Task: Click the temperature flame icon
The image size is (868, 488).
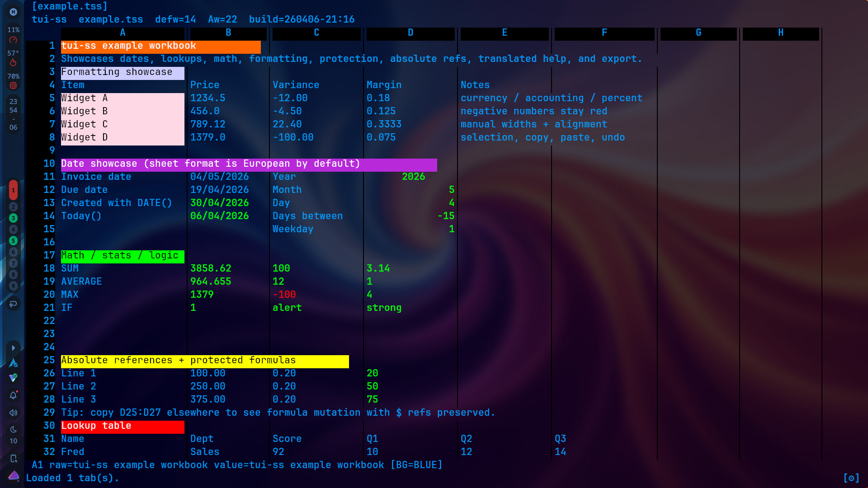Action: click(x=13, y=63)
